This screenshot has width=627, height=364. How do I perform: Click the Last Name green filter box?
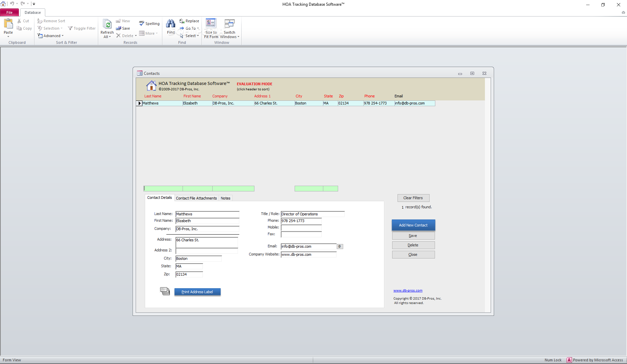(x=163, y=189)
